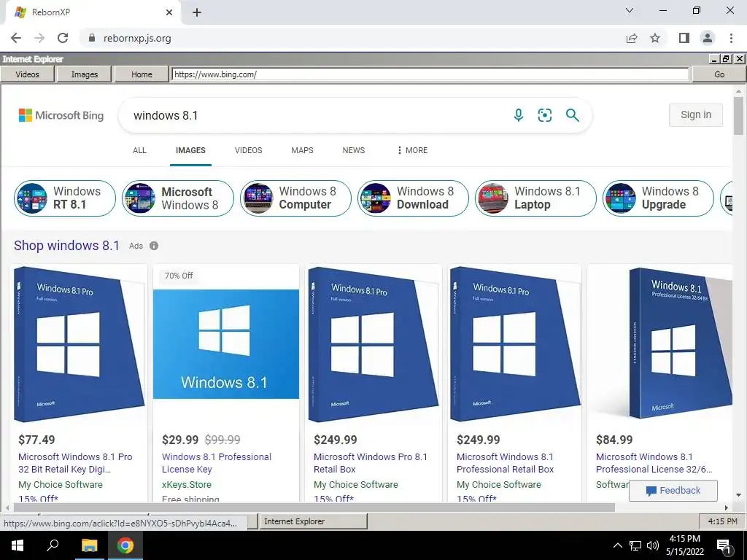Image resolution: width=747 pixels, height=560 pixels.
Task: Click the Chrome forward arrow
Action: (39, 38)
